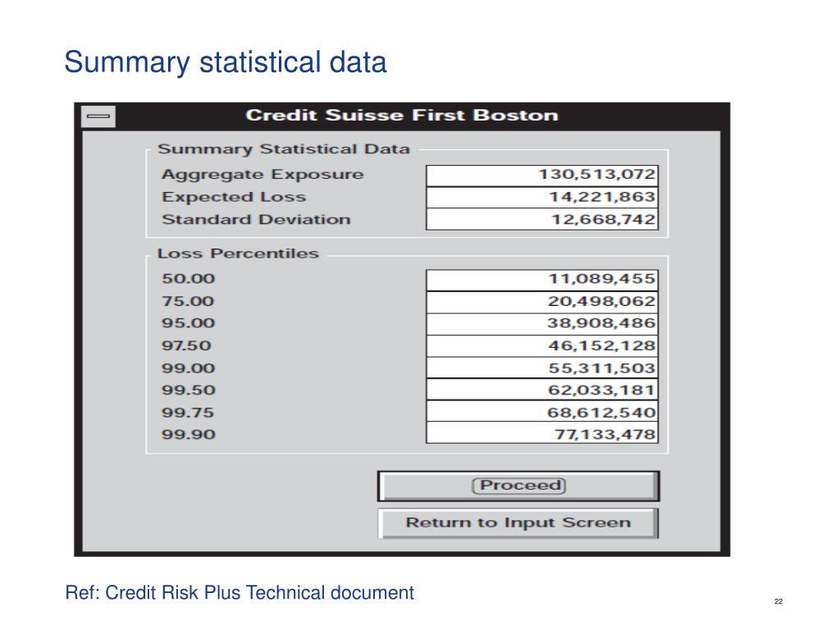Screen dimensions: 840x630
Task: Click the 99.50 percentile label
Action: [x=188, y=390]
